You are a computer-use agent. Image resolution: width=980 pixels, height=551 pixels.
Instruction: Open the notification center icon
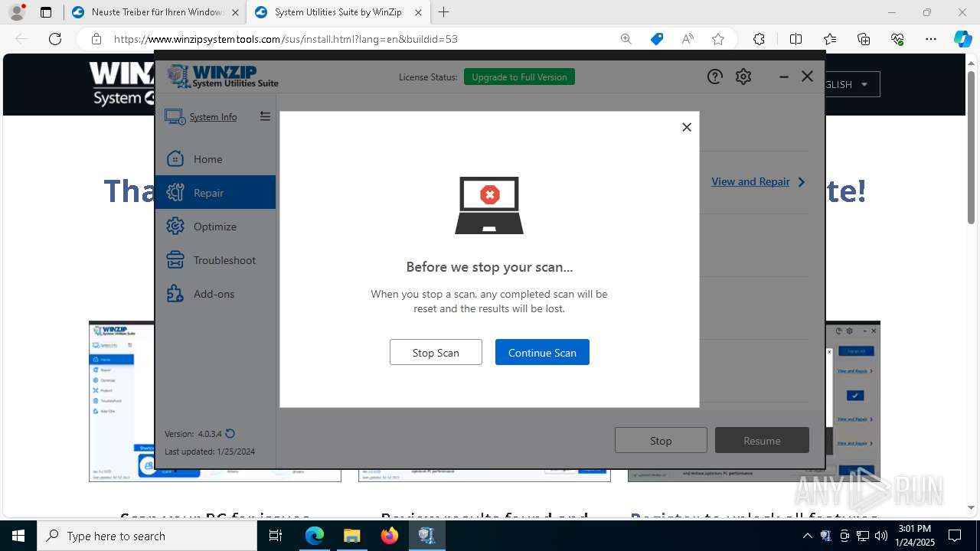click(955, 536)
